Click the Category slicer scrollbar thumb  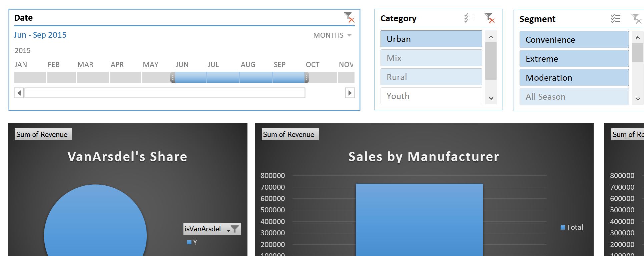(491, 61)
